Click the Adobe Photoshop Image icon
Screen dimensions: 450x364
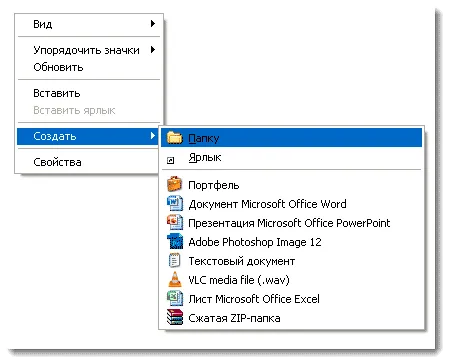click(x=175, y=241)
